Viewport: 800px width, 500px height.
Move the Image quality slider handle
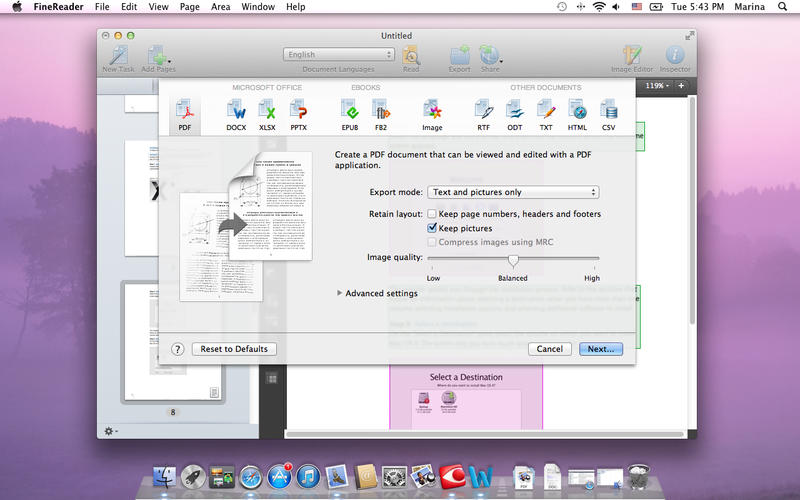tap(513, 261)
